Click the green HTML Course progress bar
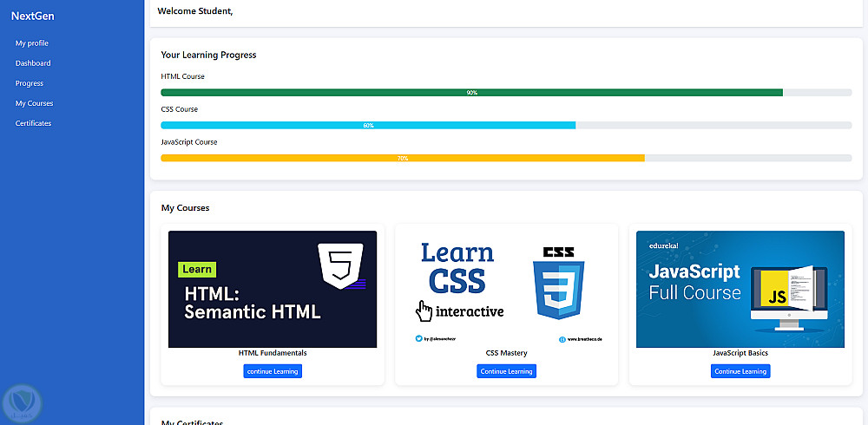 [471, 93]
